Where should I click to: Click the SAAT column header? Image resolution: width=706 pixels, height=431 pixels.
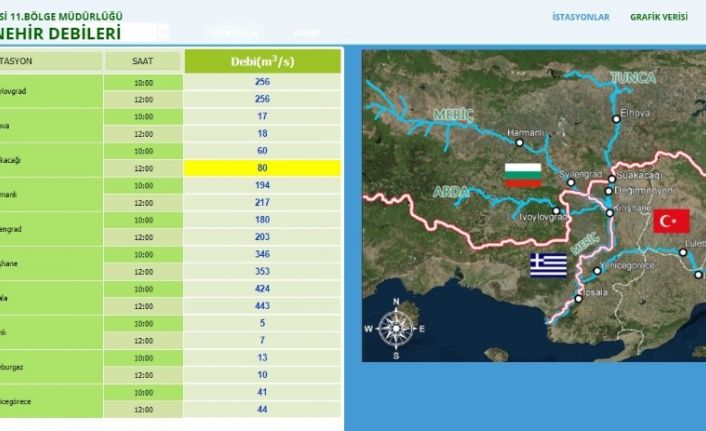coord(143,61)
